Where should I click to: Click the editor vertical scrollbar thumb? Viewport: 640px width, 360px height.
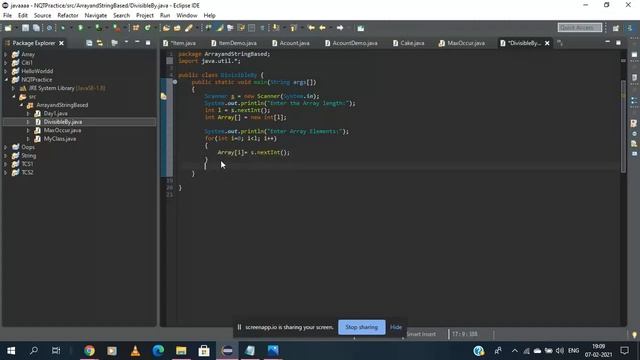pyautogui.click(x=623, y=127)
